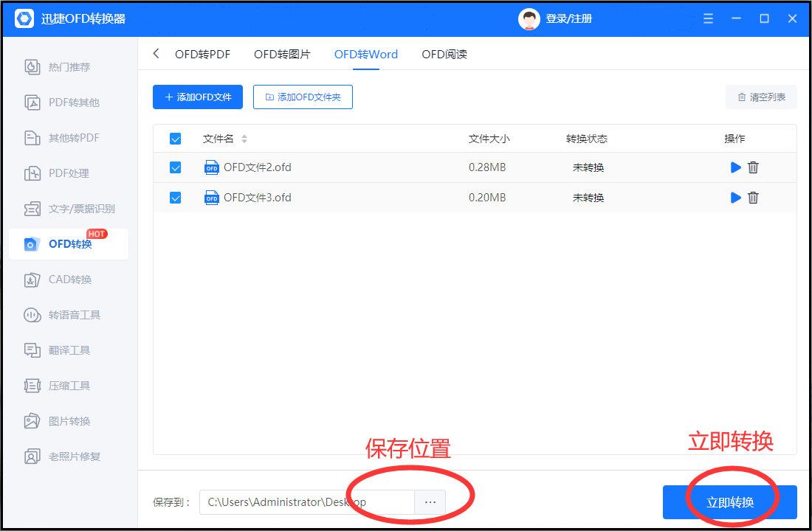Image resolution: width=812 pixels, height=531 pixels.
Task: Open PDF处理 in the sidebar
Action: click(69, 173)
